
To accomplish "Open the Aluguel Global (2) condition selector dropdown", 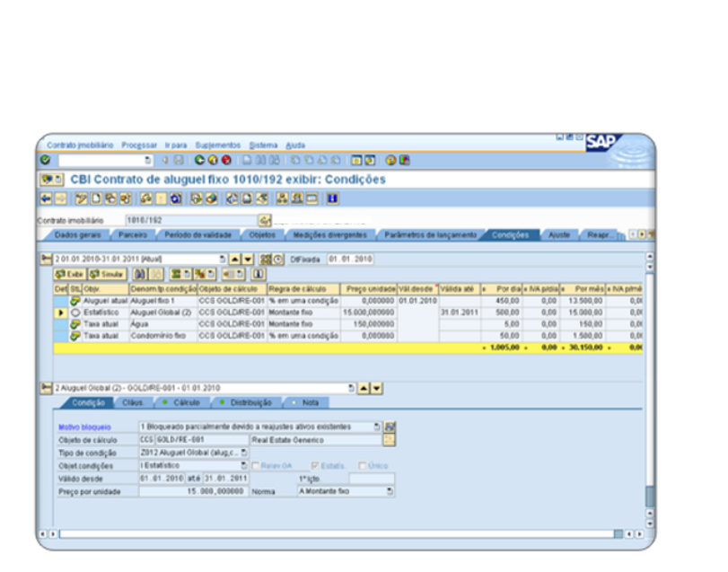I will [x=352, y=388].
